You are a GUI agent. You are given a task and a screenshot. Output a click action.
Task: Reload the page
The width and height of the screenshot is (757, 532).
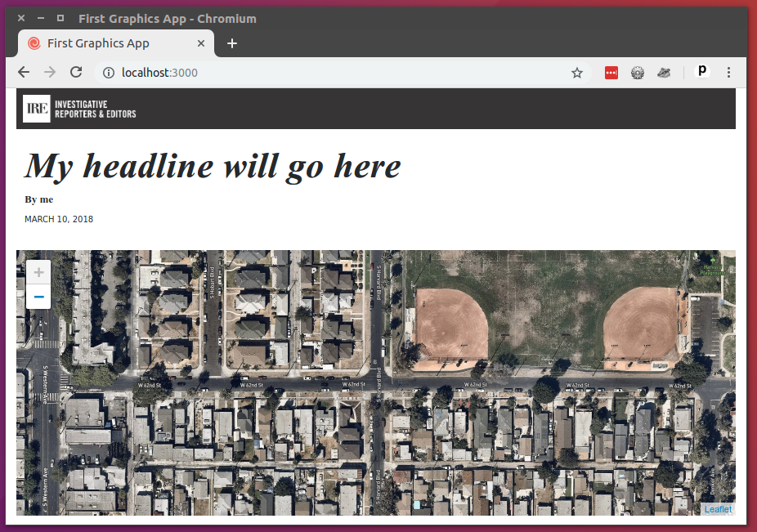tap(76, 73)
